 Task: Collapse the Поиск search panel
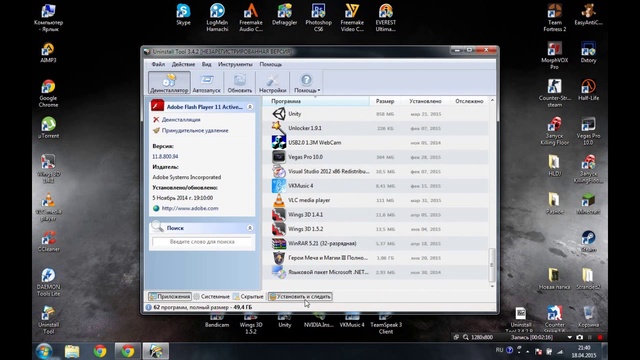coord(250,228)
